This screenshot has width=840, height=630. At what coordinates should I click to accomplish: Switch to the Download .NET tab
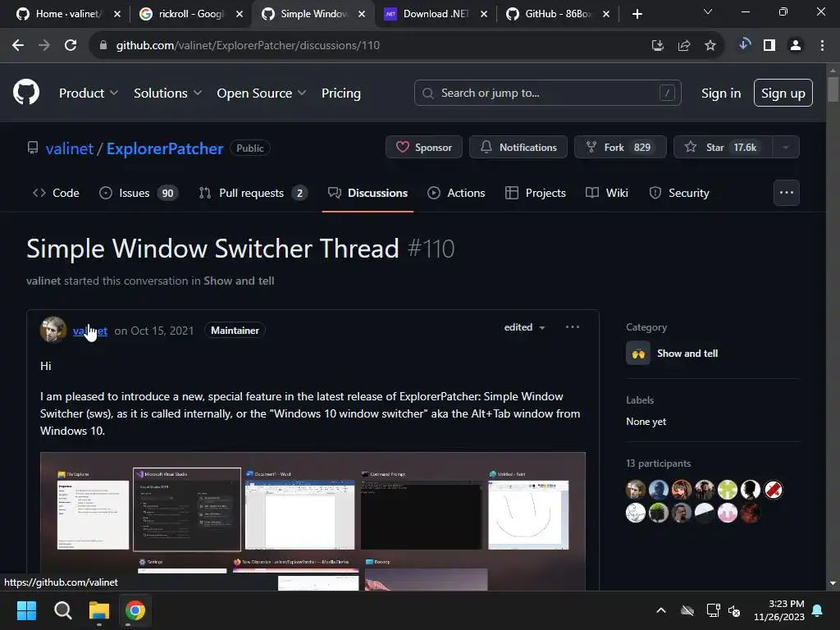[436, 14]
